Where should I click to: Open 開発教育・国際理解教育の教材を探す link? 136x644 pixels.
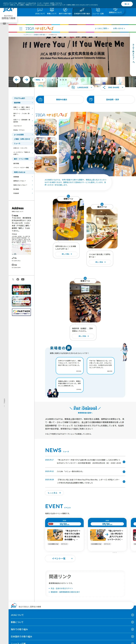pyautogui.click(x=65, y=592)
